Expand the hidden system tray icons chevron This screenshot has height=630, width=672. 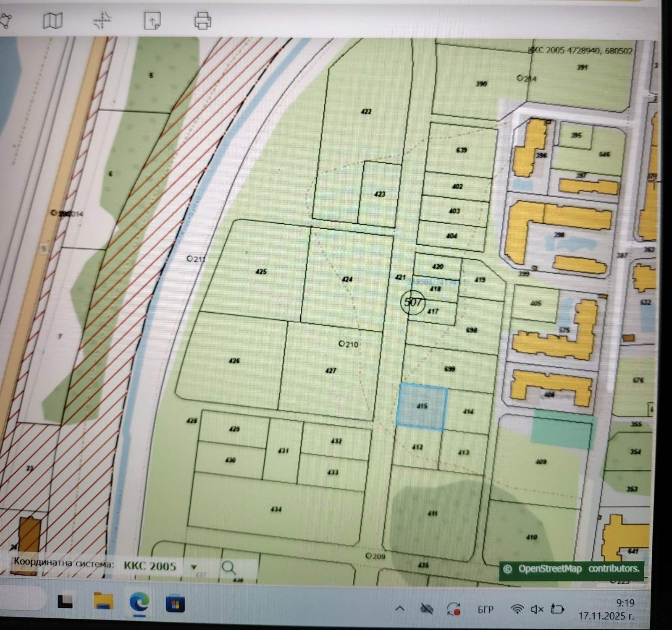(400, 608)
